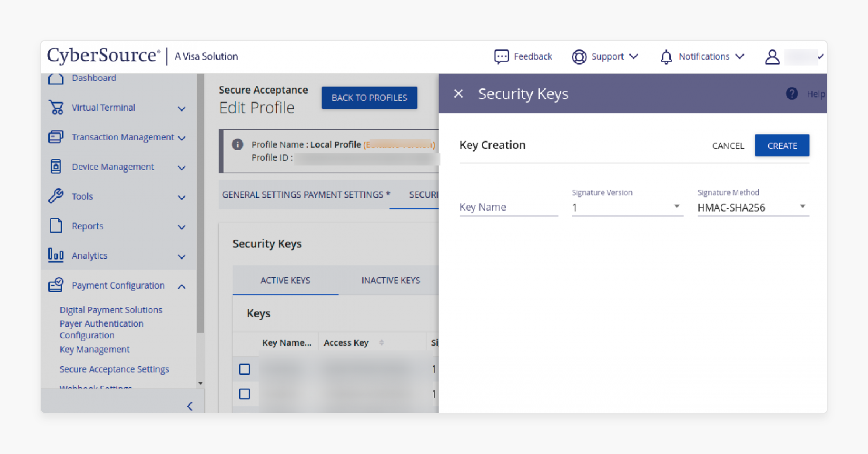Screen dimensions: 868x454
Task: Click the Virtual Terminal cart icon
Action: tap(56, 108)
